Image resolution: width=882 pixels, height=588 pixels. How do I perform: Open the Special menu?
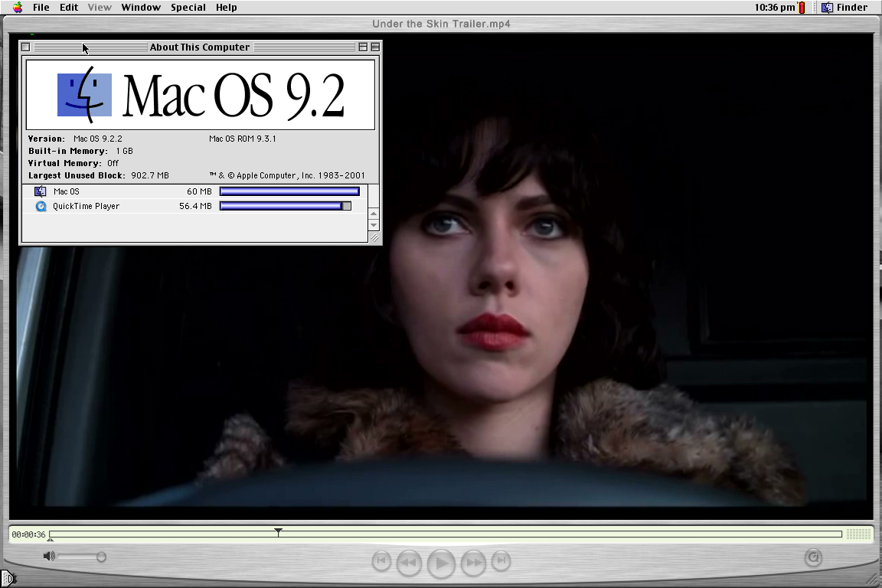[x=188, y=8]
